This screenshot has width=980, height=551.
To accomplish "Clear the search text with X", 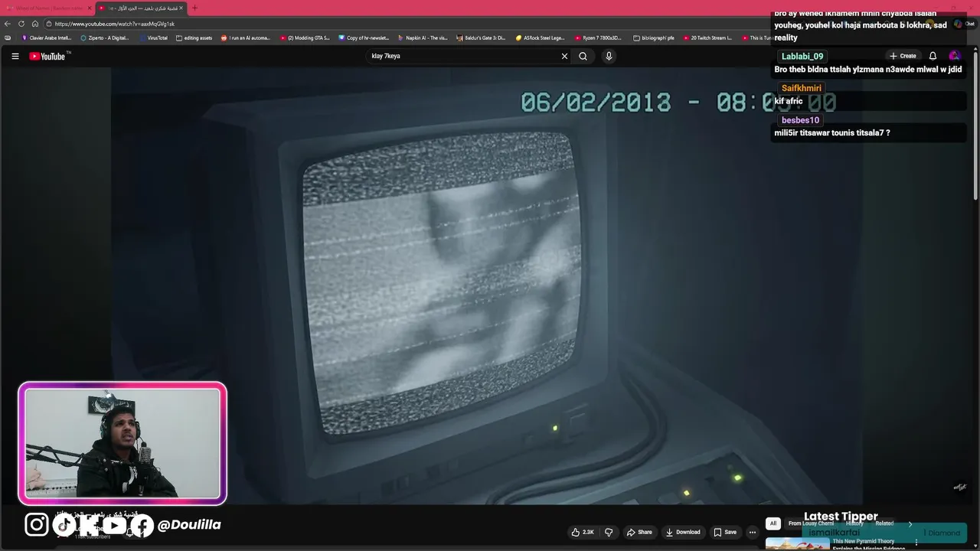I will coord(564,56).
